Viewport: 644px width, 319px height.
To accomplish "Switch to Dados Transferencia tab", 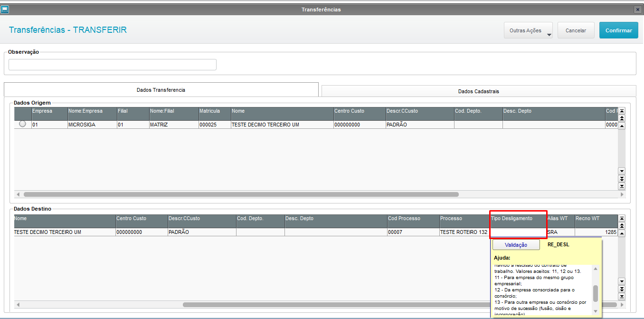I will coord(161,89).
